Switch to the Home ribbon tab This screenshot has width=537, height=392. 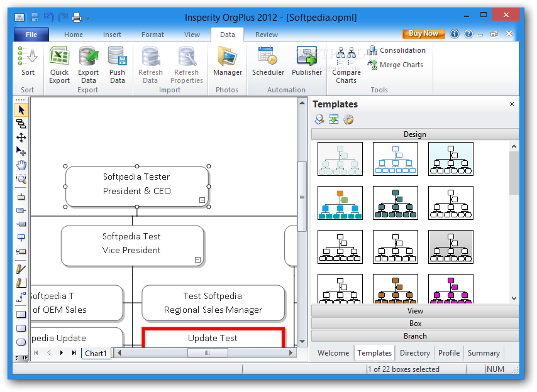tap(74, 35)
